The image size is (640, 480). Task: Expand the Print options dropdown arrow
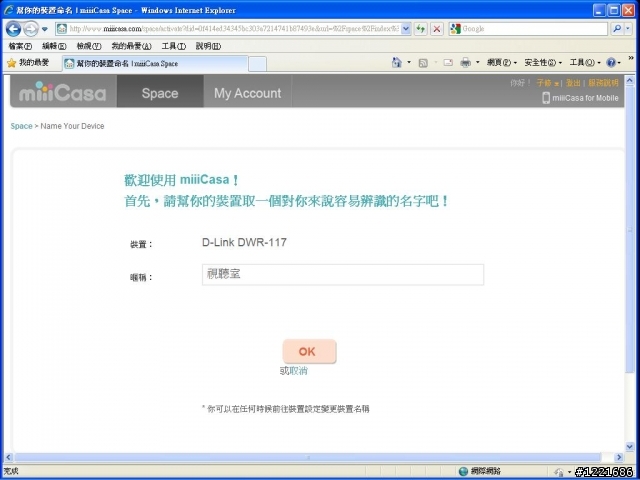coord(478,62)
